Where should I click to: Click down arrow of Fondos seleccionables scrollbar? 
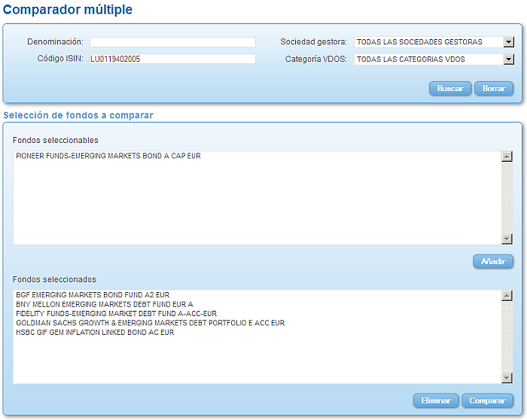point(507,239)
